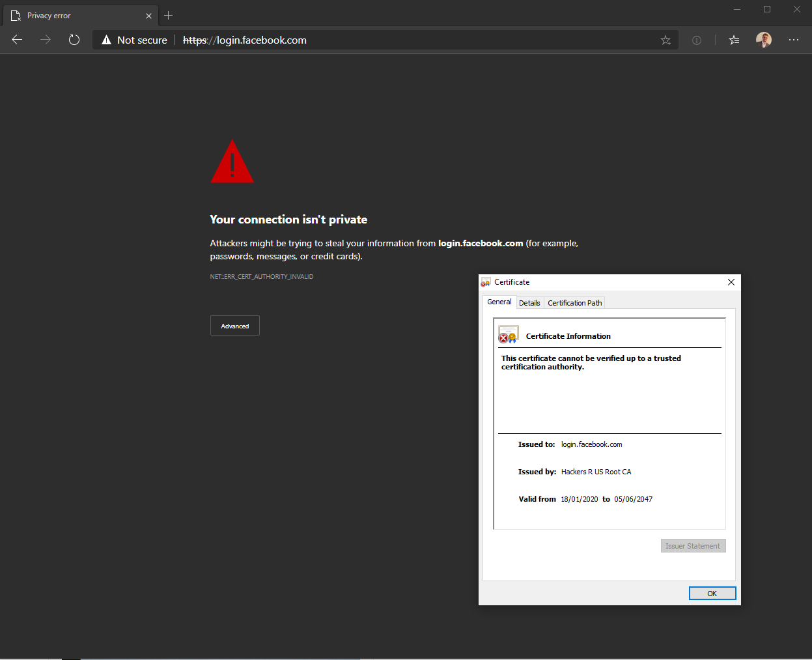Switch to the General certificate tab
This screenshot has height=660, width=812.
pyautogui.click(x=499, y=302)
